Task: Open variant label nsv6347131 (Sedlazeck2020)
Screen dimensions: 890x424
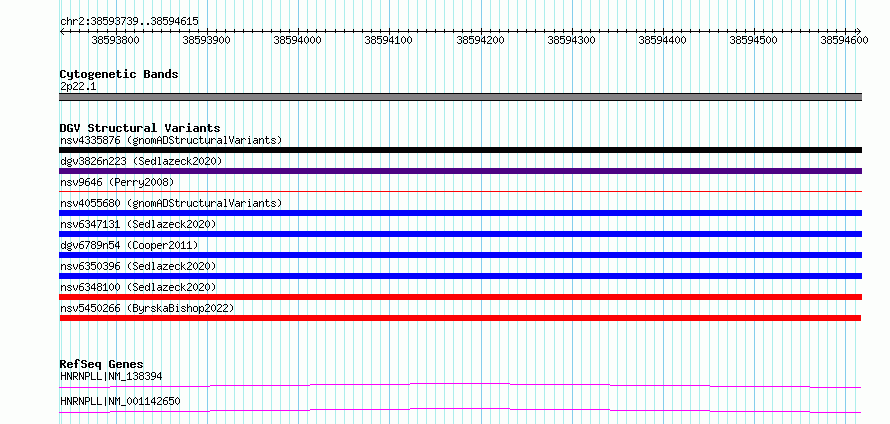Action: point(138,224)
